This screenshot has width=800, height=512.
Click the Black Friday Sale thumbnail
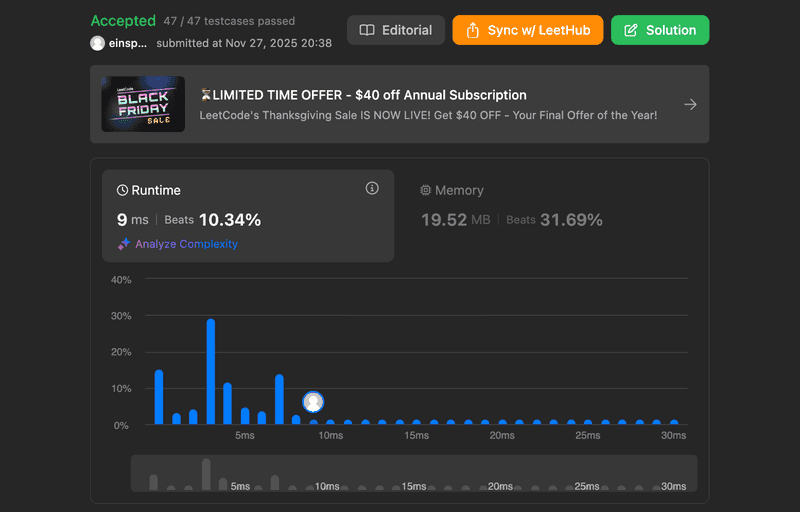tap(142, 104)
